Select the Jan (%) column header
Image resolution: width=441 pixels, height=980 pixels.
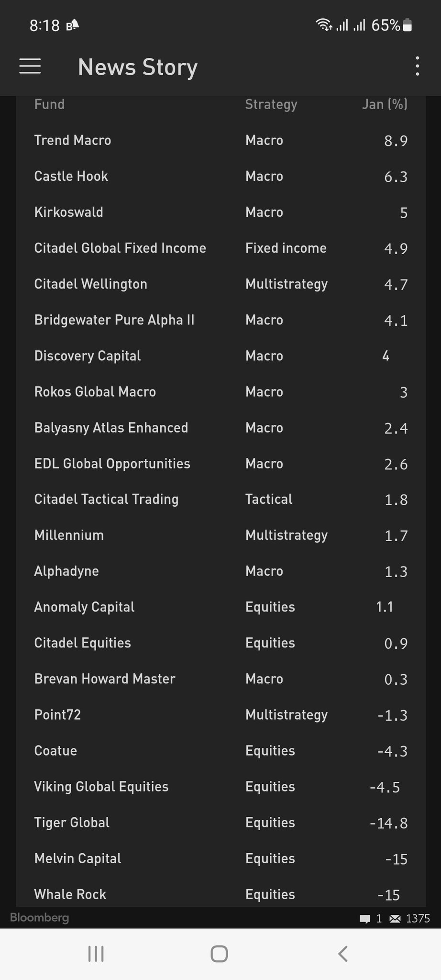[385, 104]
